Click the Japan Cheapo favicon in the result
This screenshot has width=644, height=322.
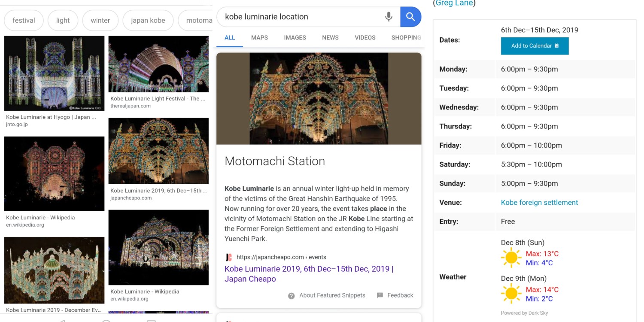(x=229, y=257)
